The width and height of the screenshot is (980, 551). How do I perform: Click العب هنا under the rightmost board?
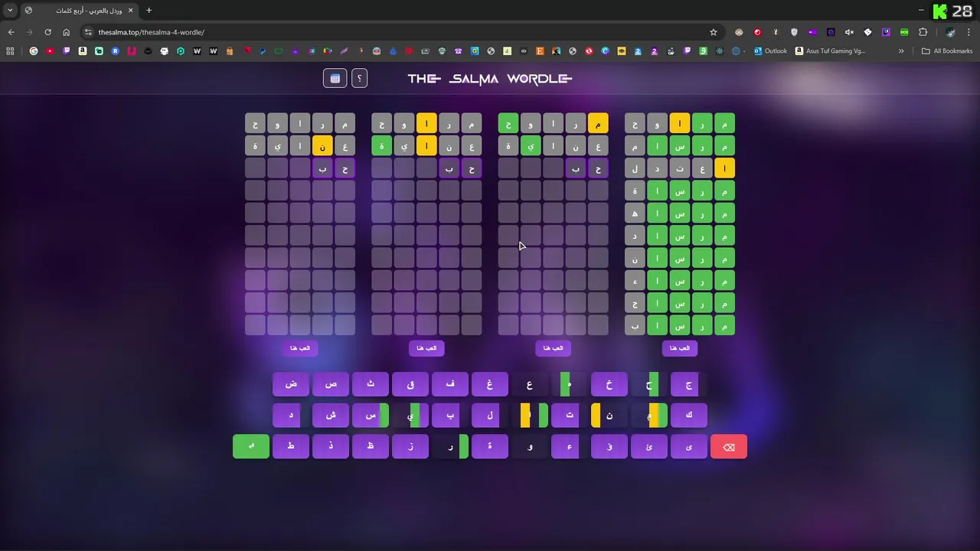tap(680, 348)
